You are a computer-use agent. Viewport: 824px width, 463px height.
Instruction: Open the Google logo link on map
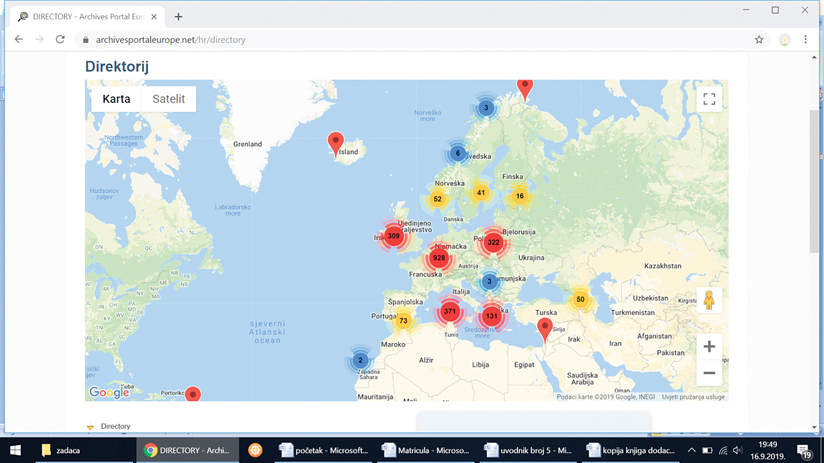[x=109, y=392]
